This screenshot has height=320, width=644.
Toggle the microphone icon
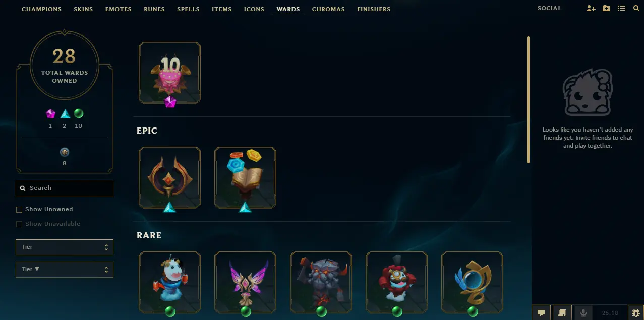point(583,312)
